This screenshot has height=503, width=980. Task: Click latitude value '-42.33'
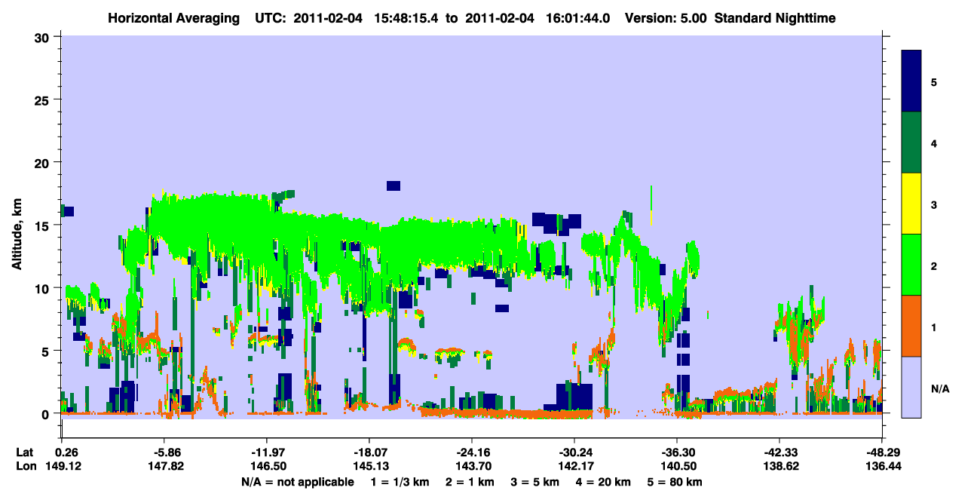click(x=779, y=452)
